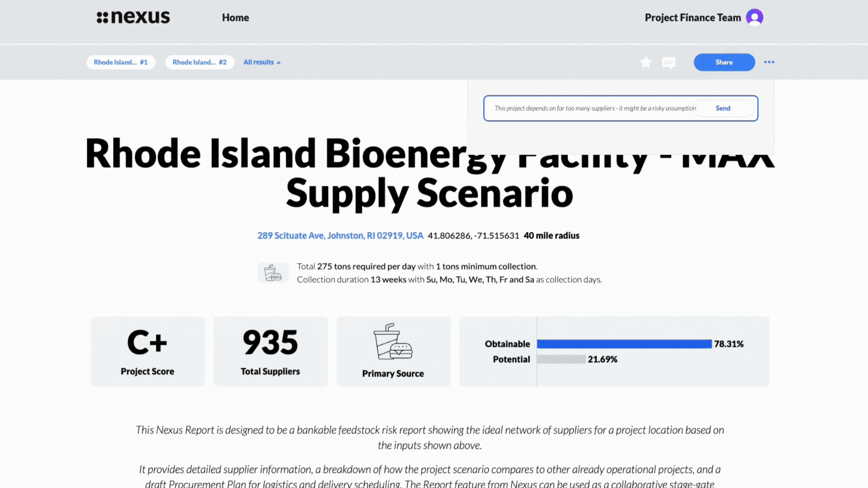Click the chat input field to type
This screenshot has width=868, height=488.
(x=595, y=108)
